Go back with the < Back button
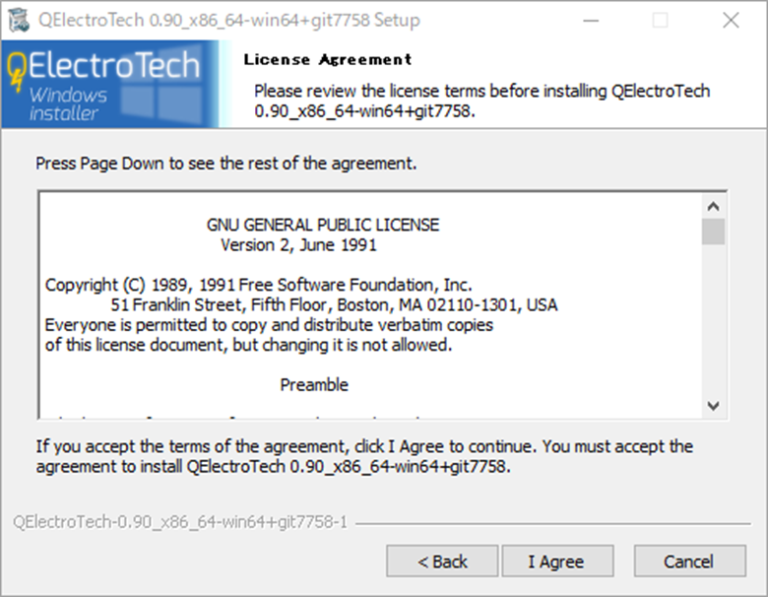The height and width of the screenshot is (597, 768). pos(442,561)
